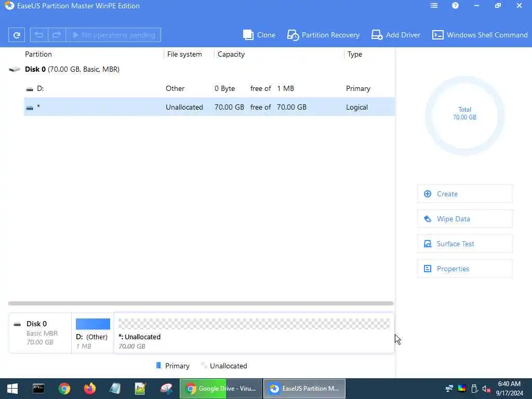
Task: Click the Redo arrow button
Action: (57, 35)
